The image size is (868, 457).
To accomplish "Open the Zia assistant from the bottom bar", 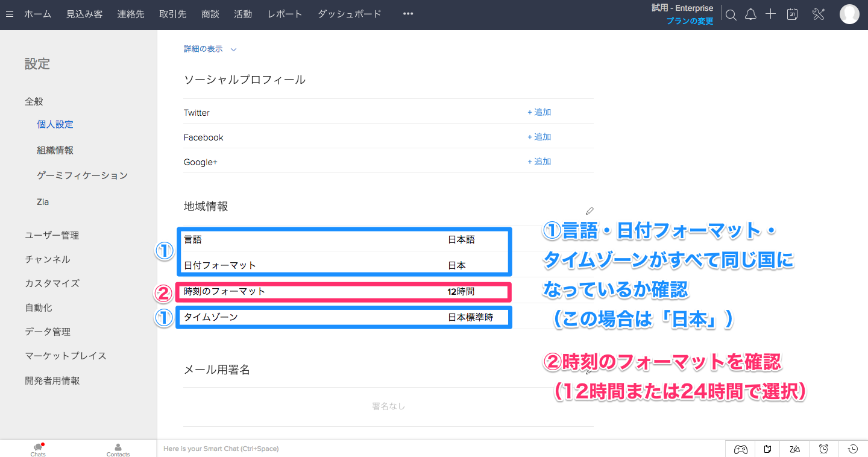I will [x=794, y=449].
